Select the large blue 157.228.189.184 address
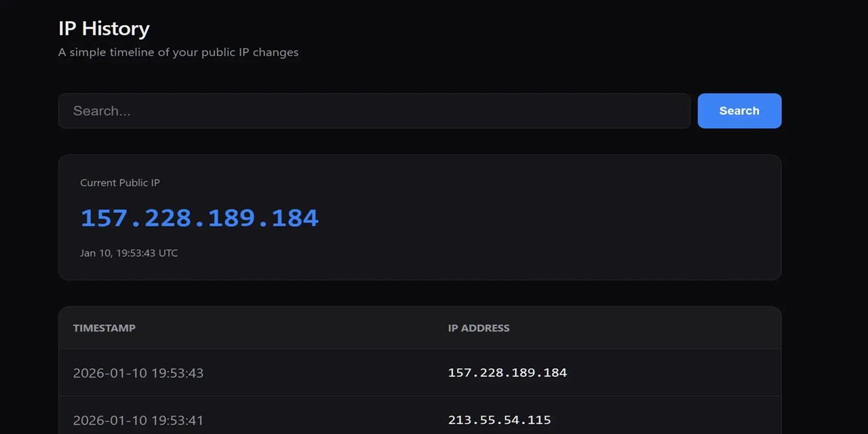The width and height of the screenshot is (868, 434). click(199, 218)
